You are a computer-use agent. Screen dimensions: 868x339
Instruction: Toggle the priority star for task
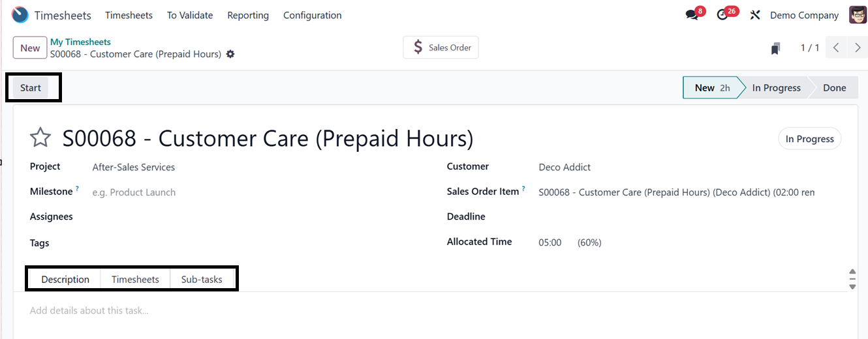40,138
